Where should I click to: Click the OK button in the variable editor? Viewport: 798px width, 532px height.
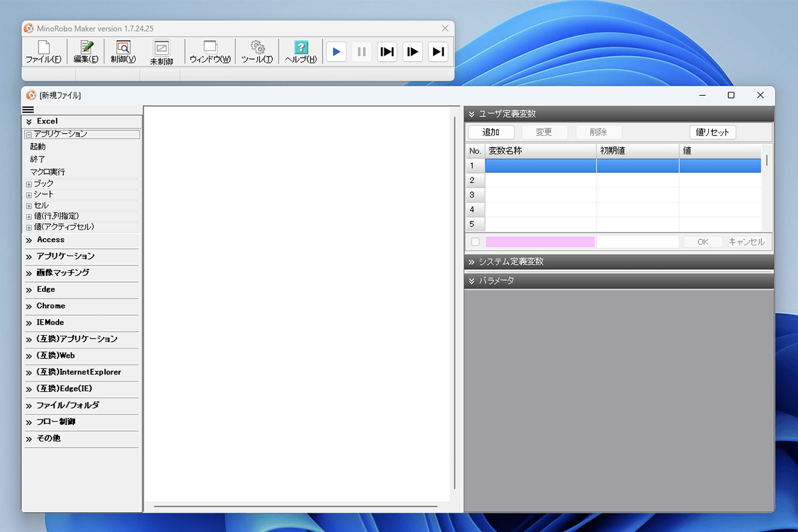click(703, 242)
